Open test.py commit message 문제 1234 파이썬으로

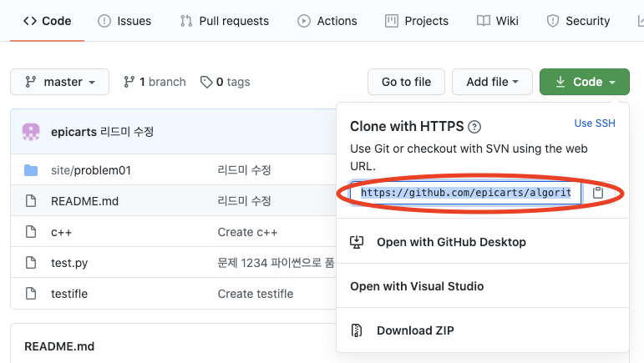pyautogui.click(x=276, y=263)
